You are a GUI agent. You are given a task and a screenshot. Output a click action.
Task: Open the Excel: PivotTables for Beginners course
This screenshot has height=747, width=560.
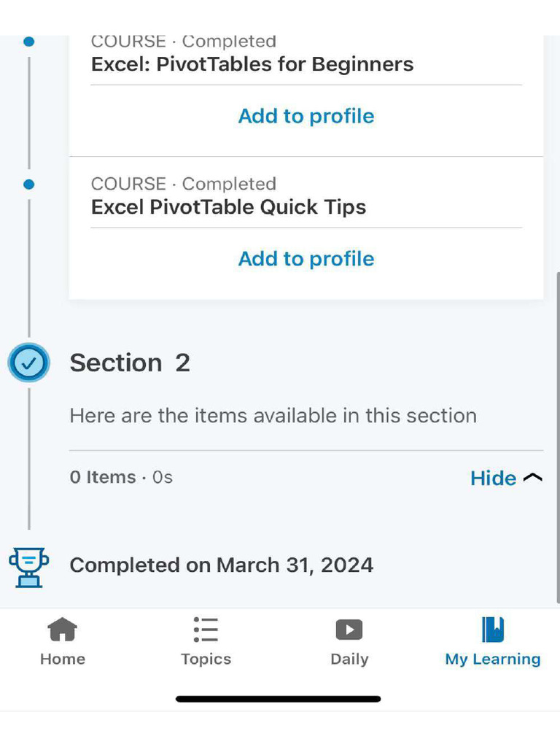coord(252,64)
